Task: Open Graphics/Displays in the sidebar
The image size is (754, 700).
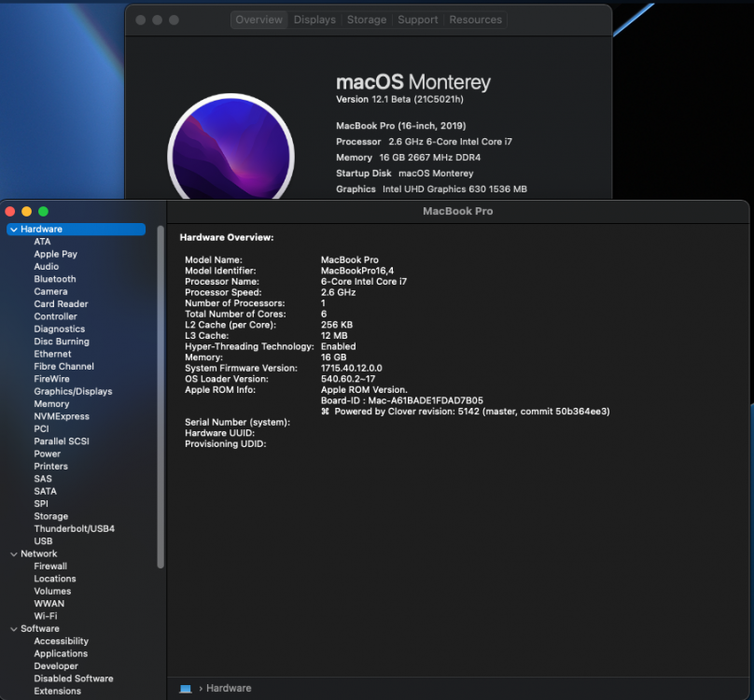Action: point(73,392)
